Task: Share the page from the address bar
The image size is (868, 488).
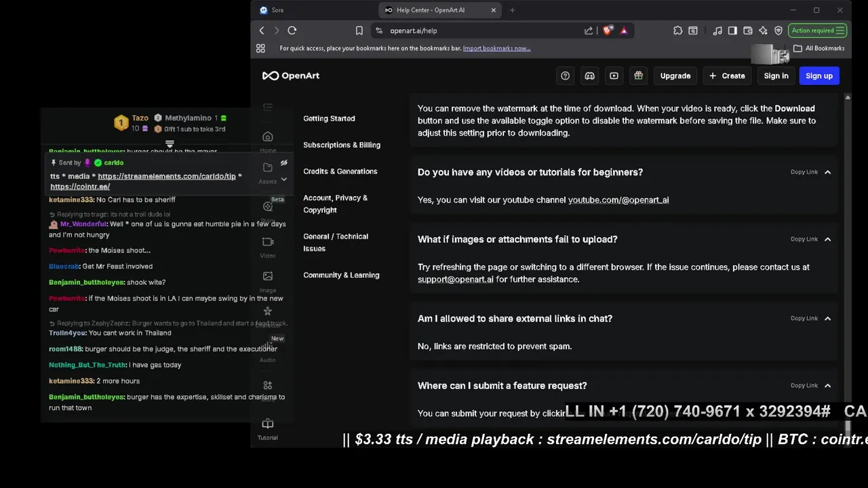Action: pyautogui.click(x=589, y=30)
